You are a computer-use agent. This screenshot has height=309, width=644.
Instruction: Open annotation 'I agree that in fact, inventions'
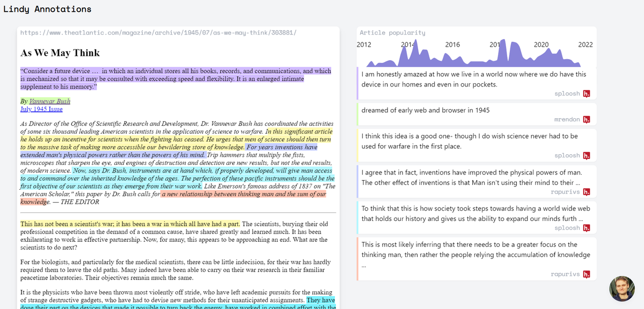[x=477, y=181]
